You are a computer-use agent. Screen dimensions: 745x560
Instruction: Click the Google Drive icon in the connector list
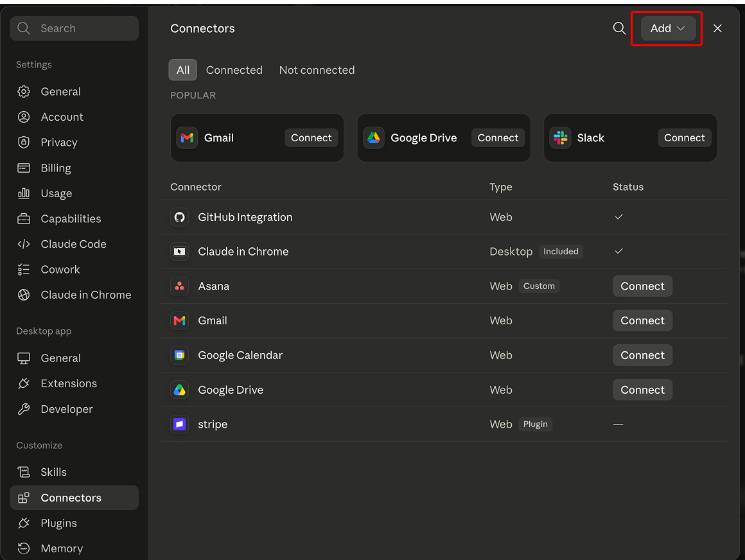pyautogui.click(x=180, y=389)
